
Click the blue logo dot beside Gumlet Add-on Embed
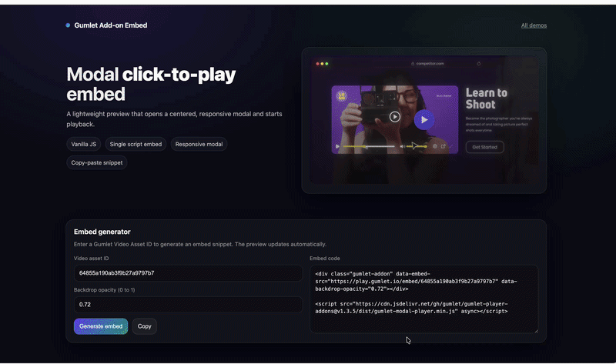(x=68, y=25)
